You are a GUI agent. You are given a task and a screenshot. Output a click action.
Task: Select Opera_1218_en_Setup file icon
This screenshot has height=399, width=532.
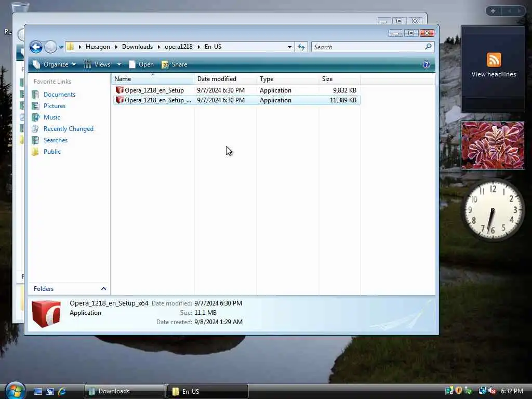pyautogui.click(x=119, y=90)
